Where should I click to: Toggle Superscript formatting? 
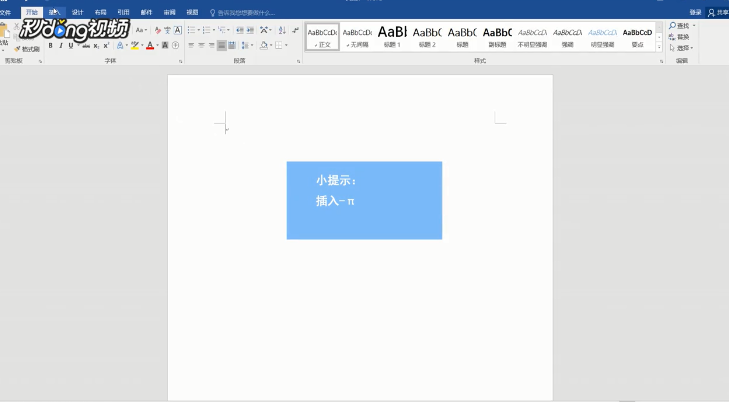point(106,46)
